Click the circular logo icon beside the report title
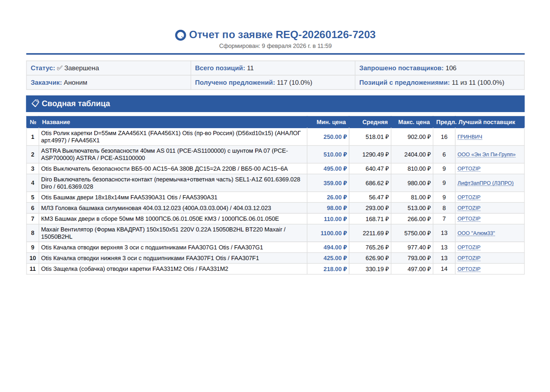 [180, 35]
